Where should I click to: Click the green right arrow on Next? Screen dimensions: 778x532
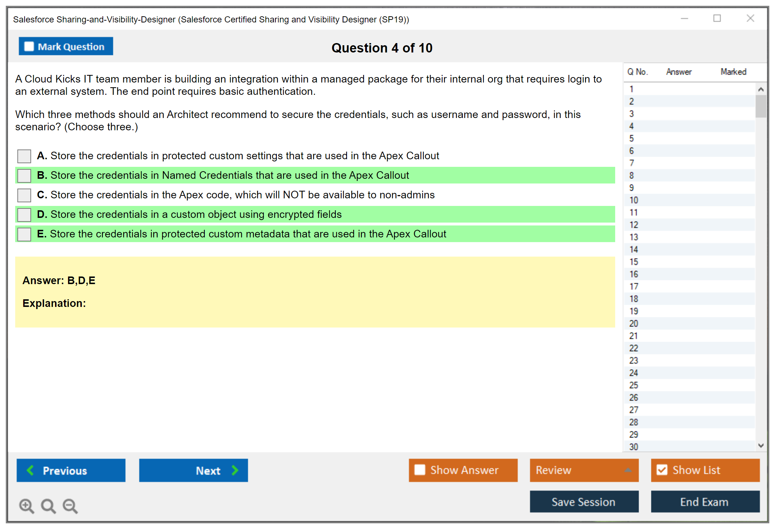pos(235,470)
